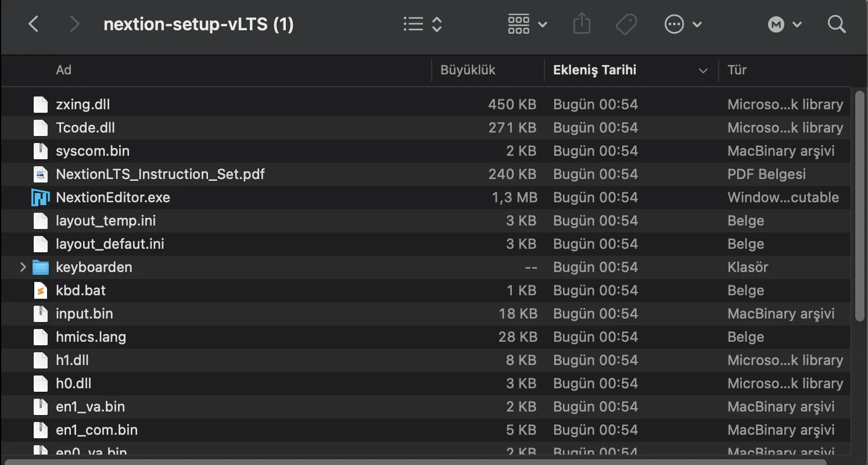Screen dimensions: 868x465
Task: Select the syscom.bin archive icon
Action: pos(40,151)
